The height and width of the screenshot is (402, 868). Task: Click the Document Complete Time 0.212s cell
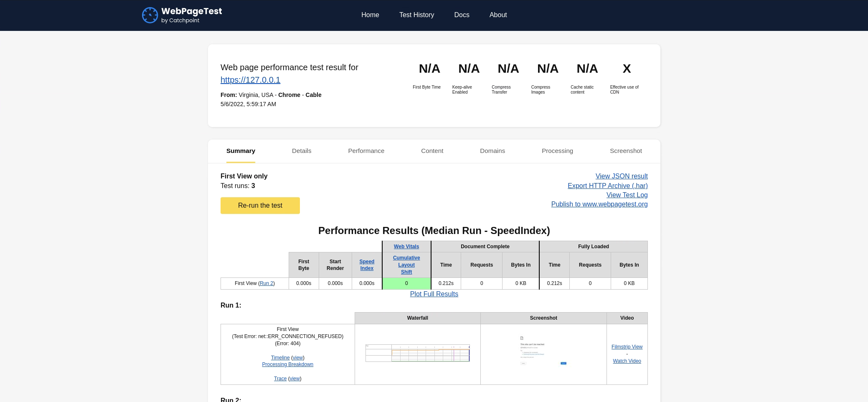click(x=446, y=283)
